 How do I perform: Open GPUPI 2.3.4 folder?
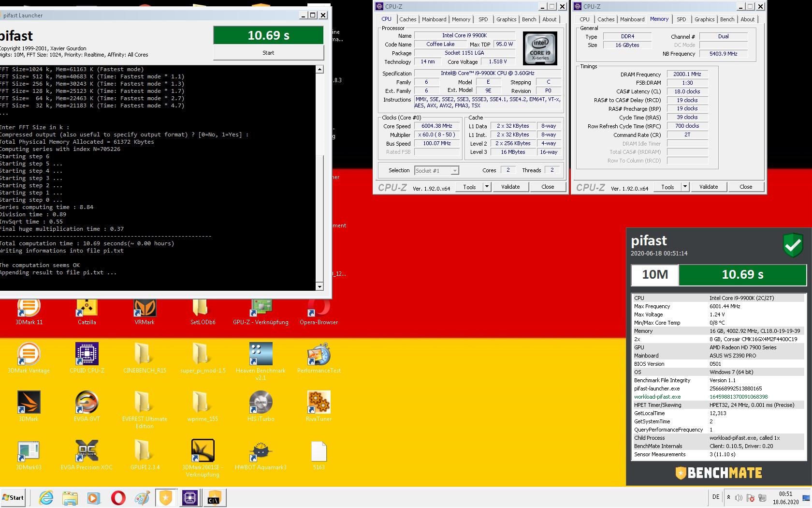[145, 455]
